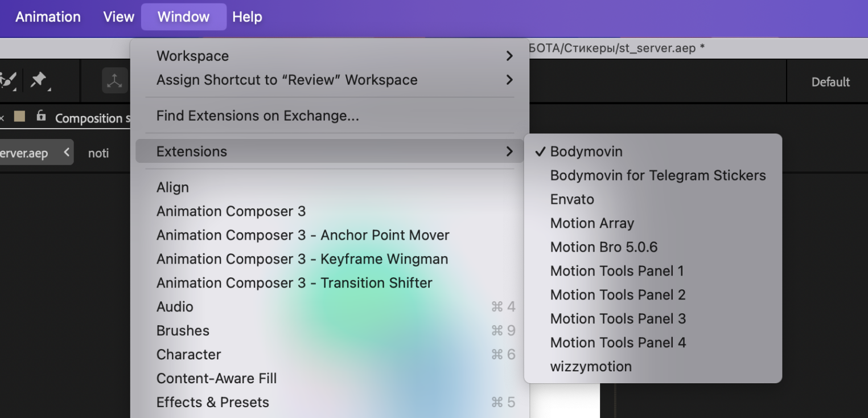This screenshot has height=418, width=868.
Task: Open the Animation menu
Action: (48, 17)
